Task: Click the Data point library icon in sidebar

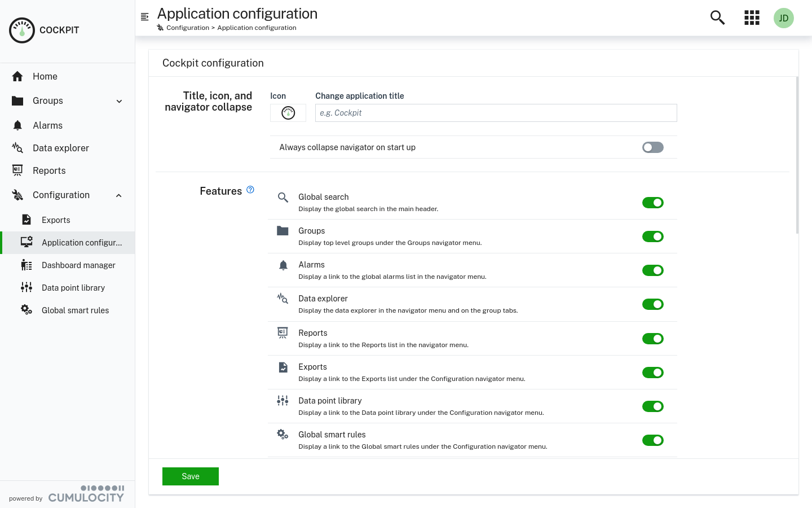Action: point(26,287)
